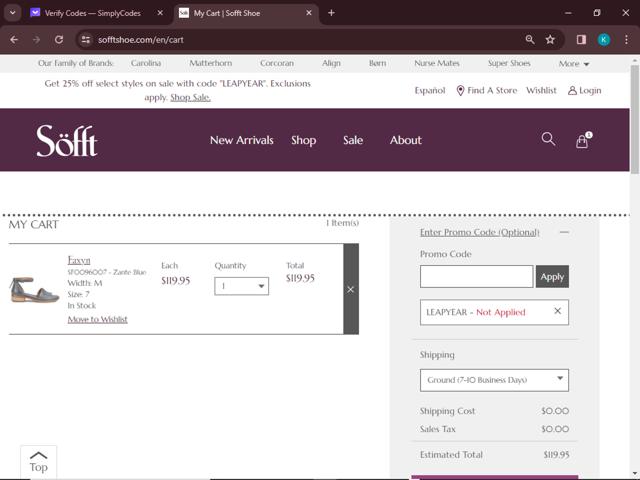The image size is (640, 480).
Task: Visit the Align brand link
Action: tap(331, 63)
